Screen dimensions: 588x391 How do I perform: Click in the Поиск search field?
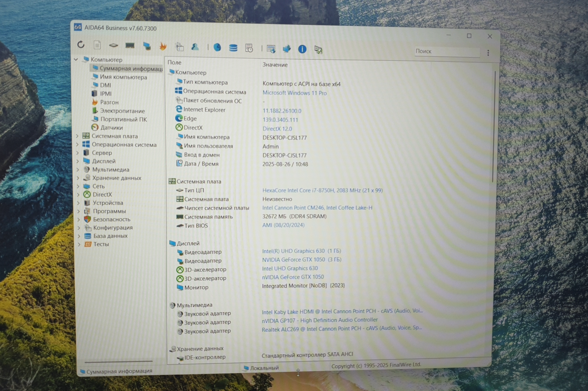coord(447,51)
